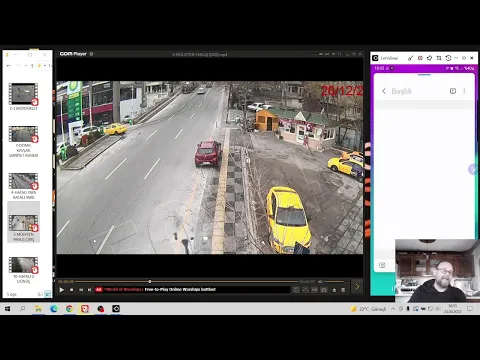Screen dimensions: 480x360
Task: Skip to next track in GOM Player
Action: click(89, 290)
